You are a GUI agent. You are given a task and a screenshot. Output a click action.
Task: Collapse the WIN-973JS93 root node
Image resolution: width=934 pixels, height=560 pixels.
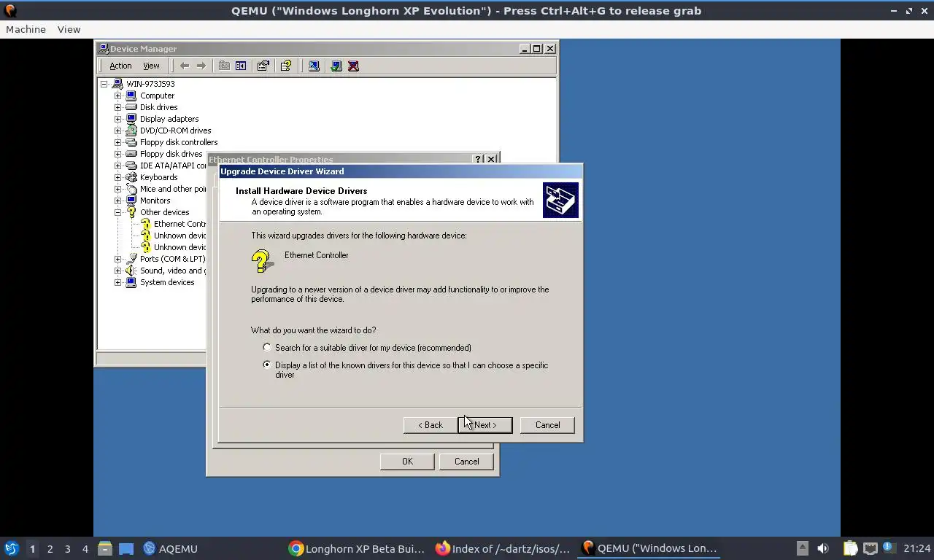pyautogui.click(x=104, y=84)
